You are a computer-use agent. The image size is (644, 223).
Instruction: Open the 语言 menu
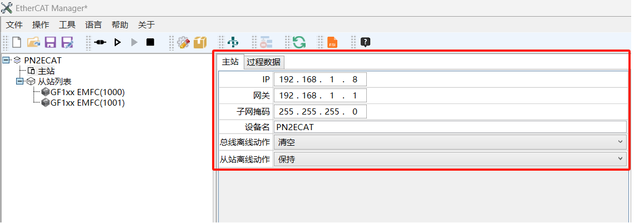pos(93,25)
